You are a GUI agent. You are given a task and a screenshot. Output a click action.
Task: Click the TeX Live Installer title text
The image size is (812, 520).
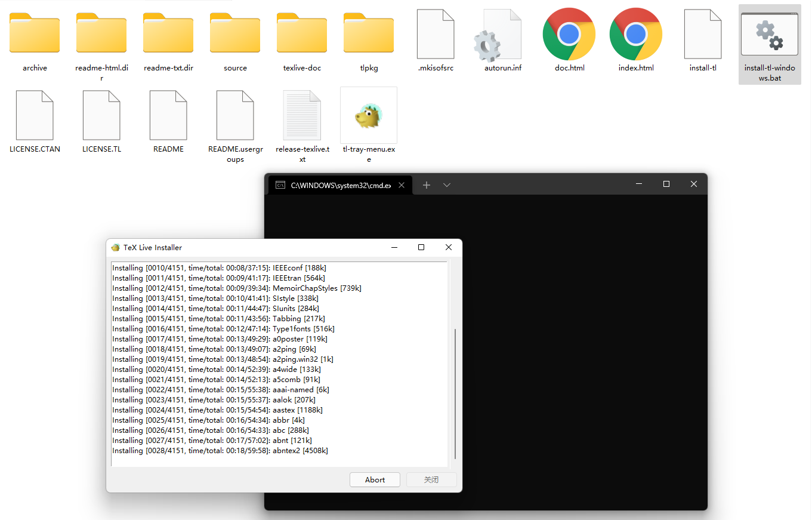click(153, 247)
